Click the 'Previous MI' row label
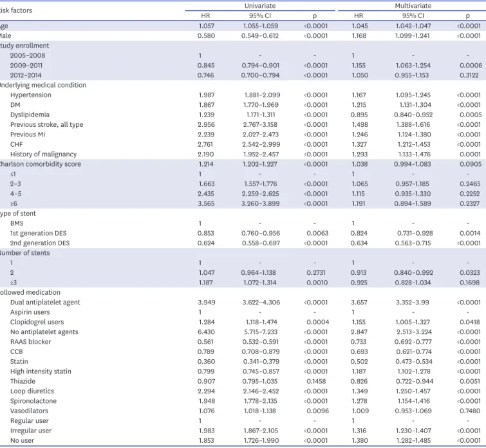 (x=27, y=135)
